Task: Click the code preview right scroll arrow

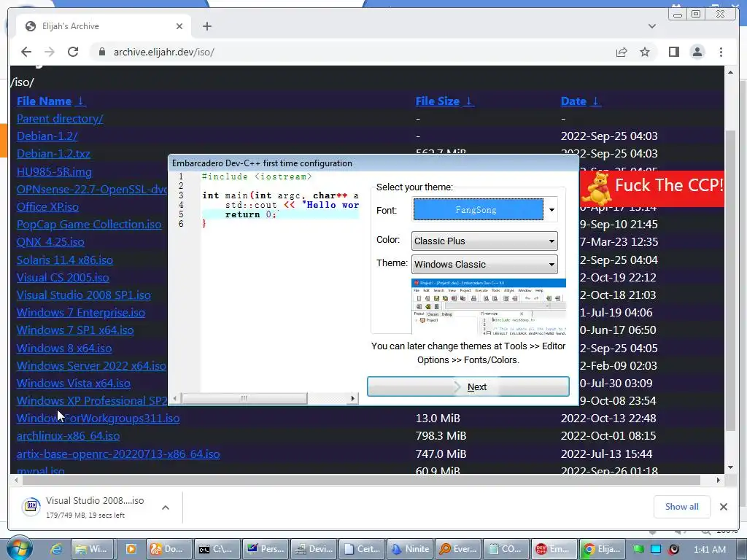Action: click(x=352, y=398)
